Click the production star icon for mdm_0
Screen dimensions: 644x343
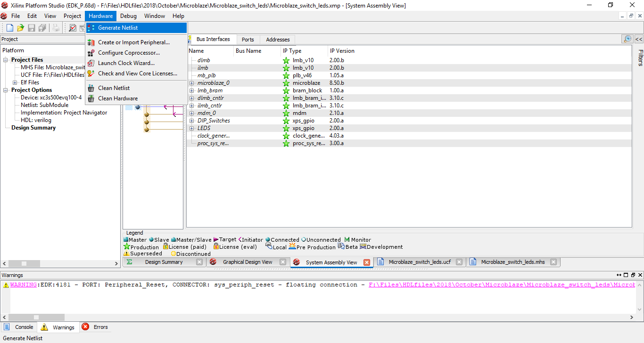tap(286, 113)
